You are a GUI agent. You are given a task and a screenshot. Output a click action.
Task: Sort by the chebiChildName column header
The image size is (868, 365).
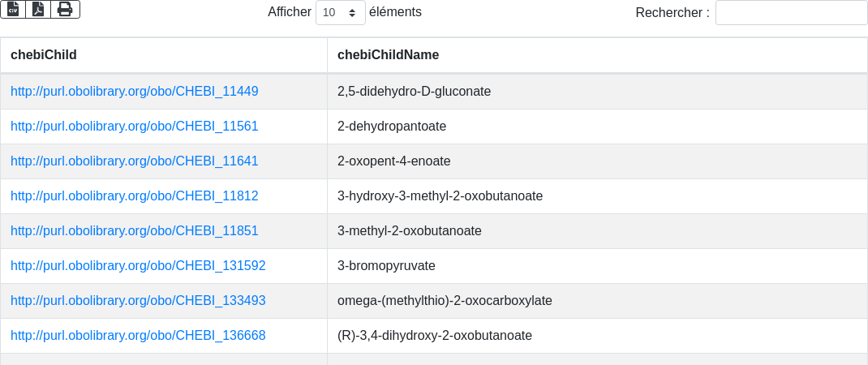(x=388, y=55)
